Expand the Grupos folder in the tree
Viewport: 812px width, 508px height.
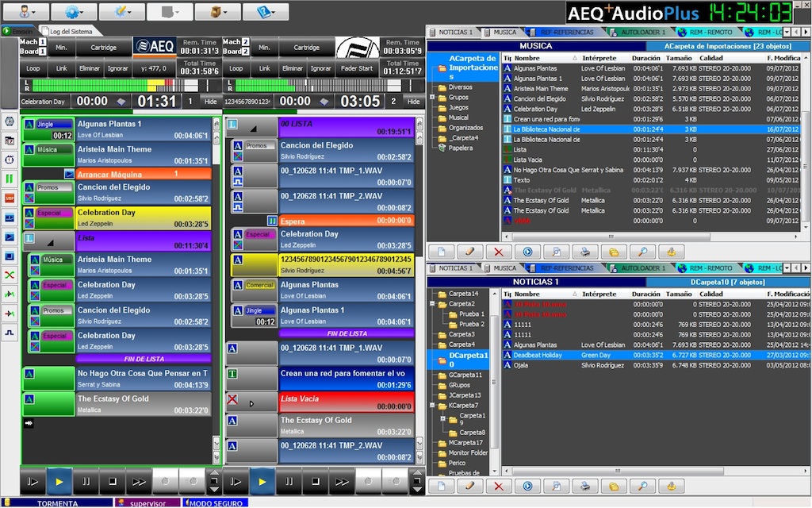[x=432, y=98]
